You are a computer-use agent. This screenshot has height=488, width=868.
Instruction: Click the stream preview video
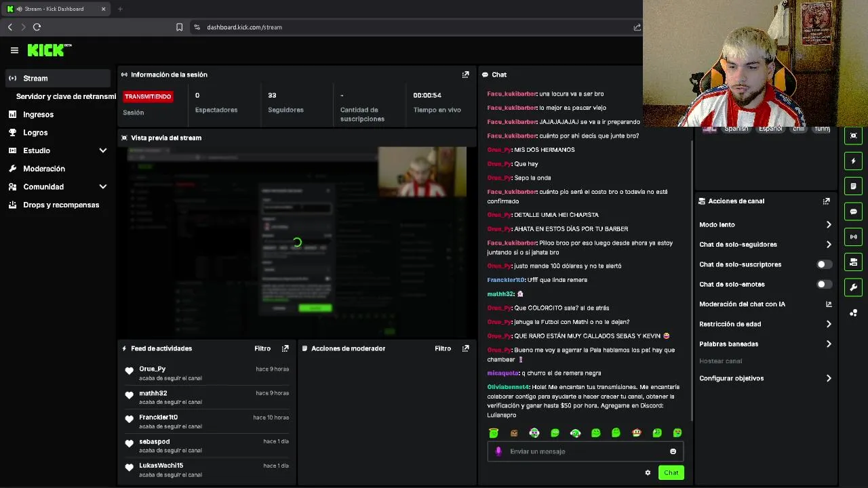point(297,241)
